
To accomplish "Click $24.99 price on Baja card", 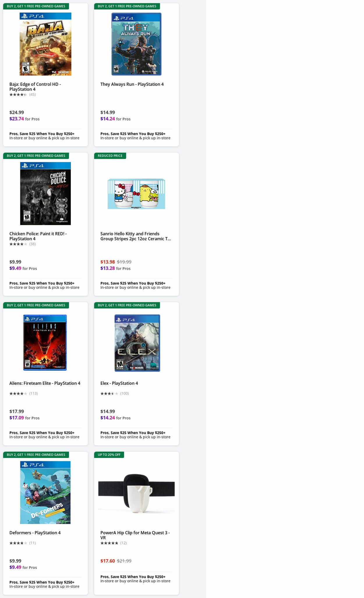I will [x=17, y=112].
